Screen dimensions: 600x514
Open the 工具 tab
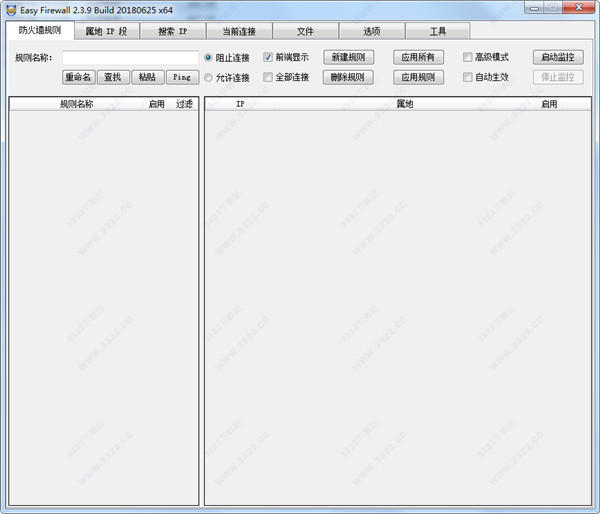[438, 31]
